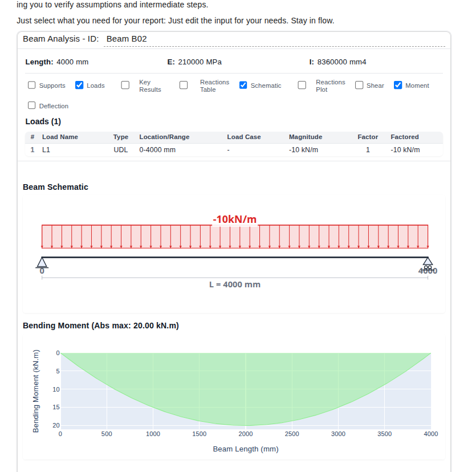Click the -10kN/m load label

click(234, 219)
